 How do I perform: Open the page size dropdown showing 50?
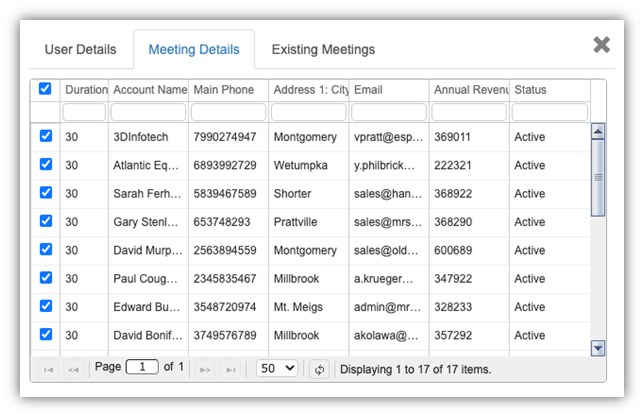(x=277, y=368)
